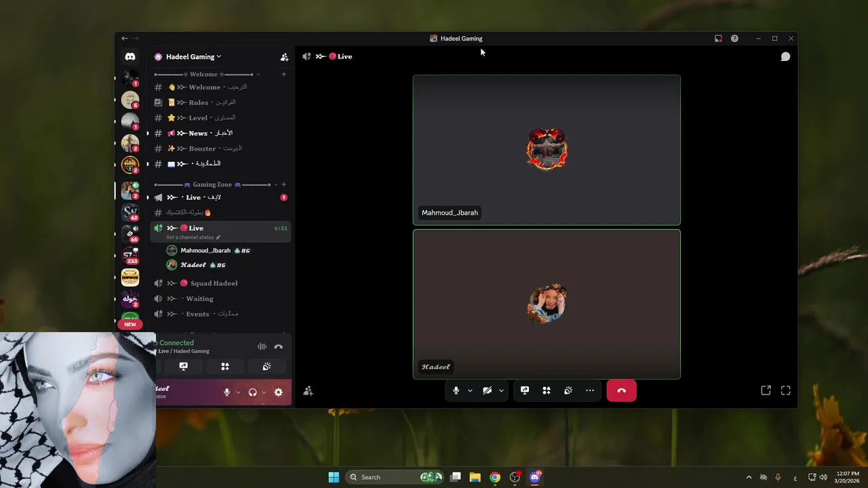Go back with the title bar arrow

tap(124, 39)
